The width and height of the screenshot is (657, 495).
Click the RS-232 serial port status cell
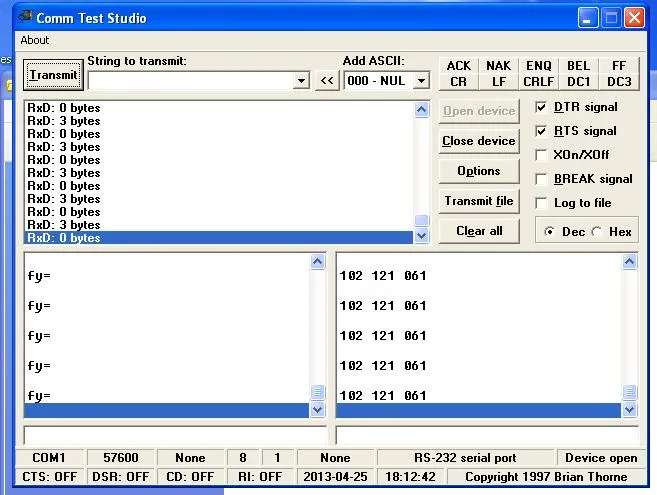click(x=465, y=458)
